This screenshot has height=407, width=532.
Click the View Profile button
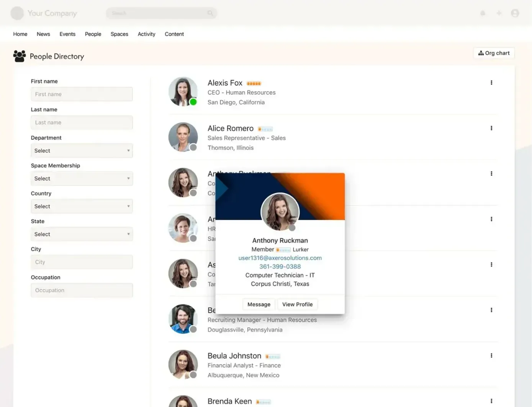298,304
